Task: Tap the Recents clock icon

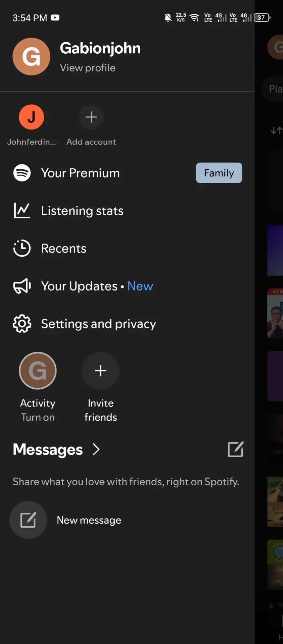Action: tap(22, 248)
